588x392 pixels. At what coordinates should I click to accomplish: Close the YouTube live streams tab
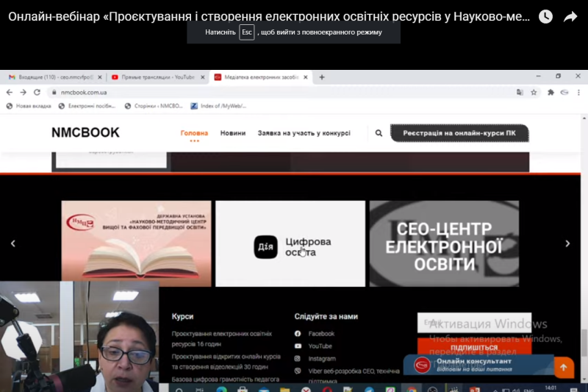tap(203, 77)
